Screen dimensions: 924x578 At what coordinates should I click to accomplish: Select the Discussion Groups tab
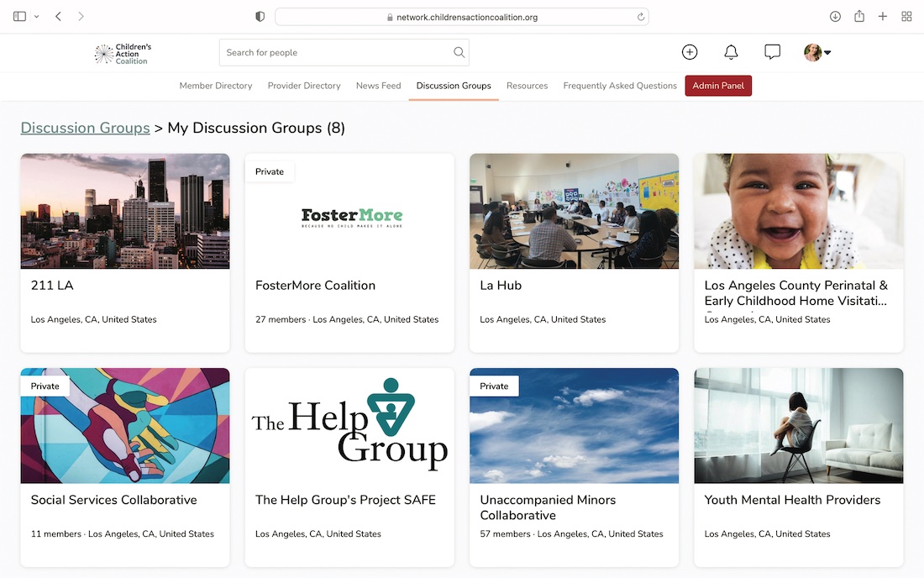point(454,86)
